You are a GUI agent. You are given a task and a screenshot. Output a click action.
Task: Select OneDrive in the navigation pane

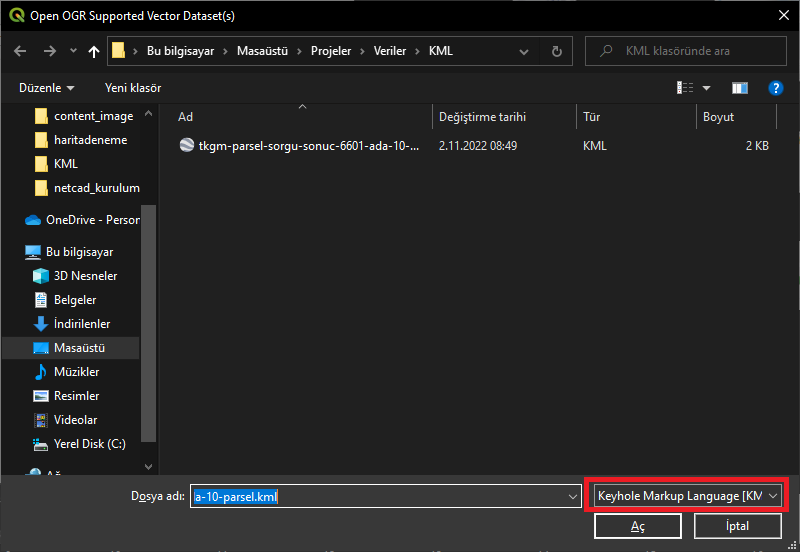(x=82, y=220)
